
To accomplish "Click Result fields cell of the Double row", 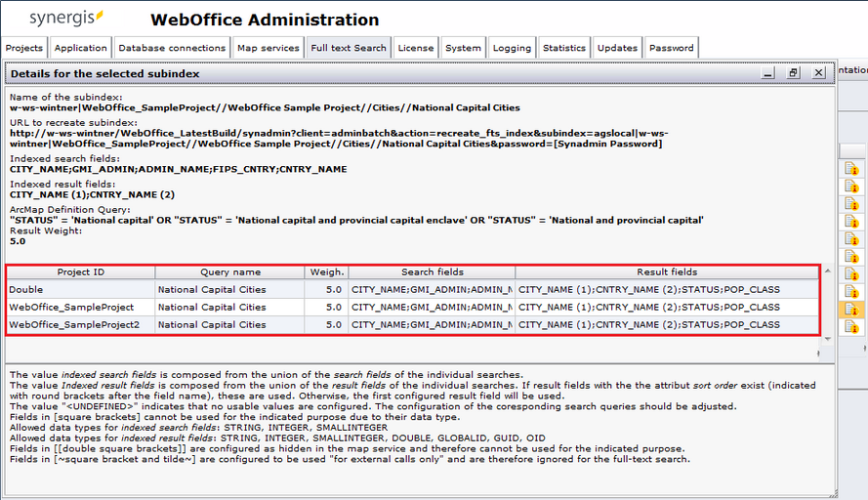I will (667, 290).
